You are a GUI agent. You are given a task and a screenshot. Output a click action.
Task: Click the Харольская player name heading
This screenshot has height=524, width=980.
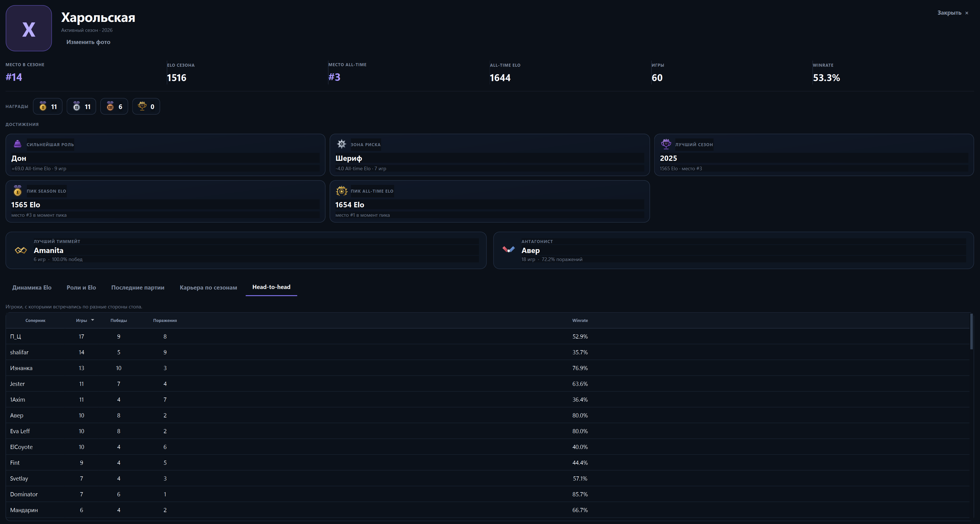[x=98, y=17]
